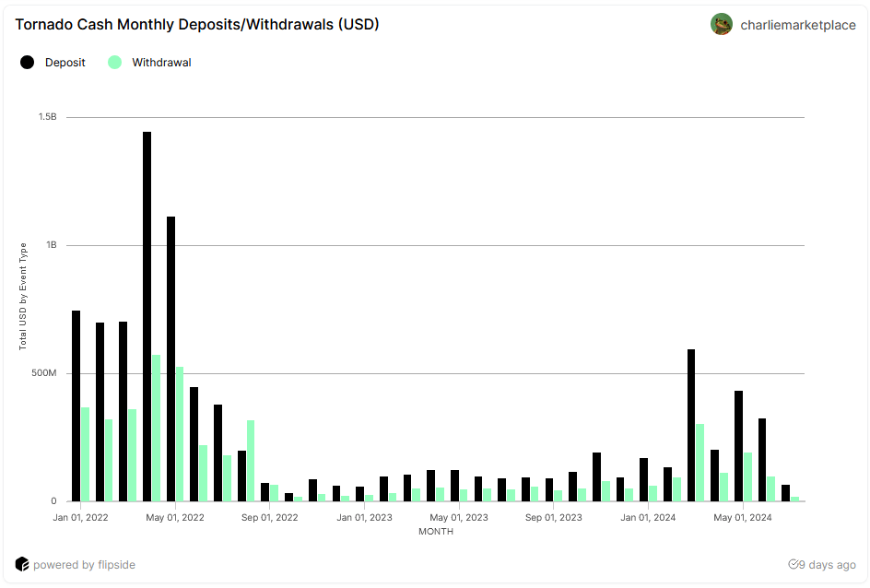Screen dimensions: 870x588
Task: Click the refresh check icon by 9 days ago
Action: click(x=794, y=564)
